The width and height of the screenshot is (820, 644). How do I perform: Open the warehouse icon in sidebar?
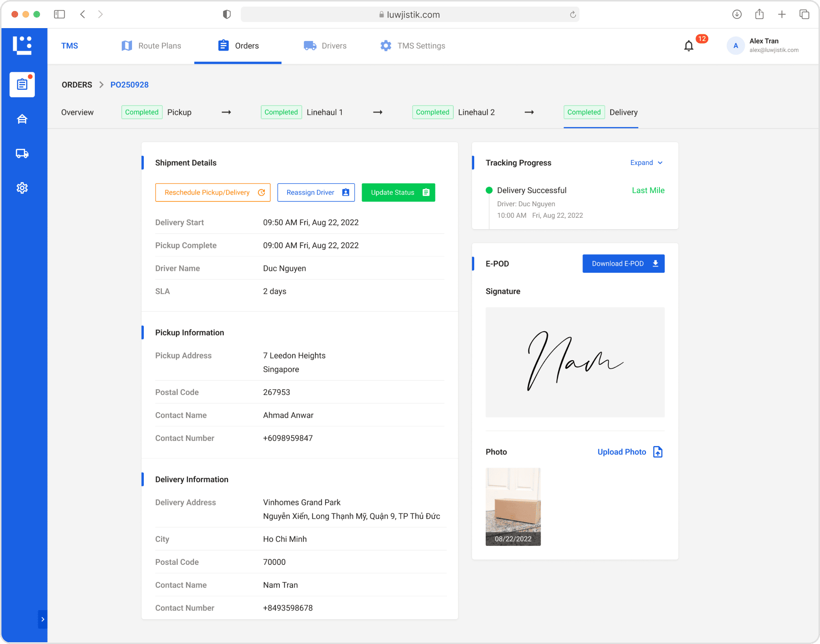click(x=22, y=119)
